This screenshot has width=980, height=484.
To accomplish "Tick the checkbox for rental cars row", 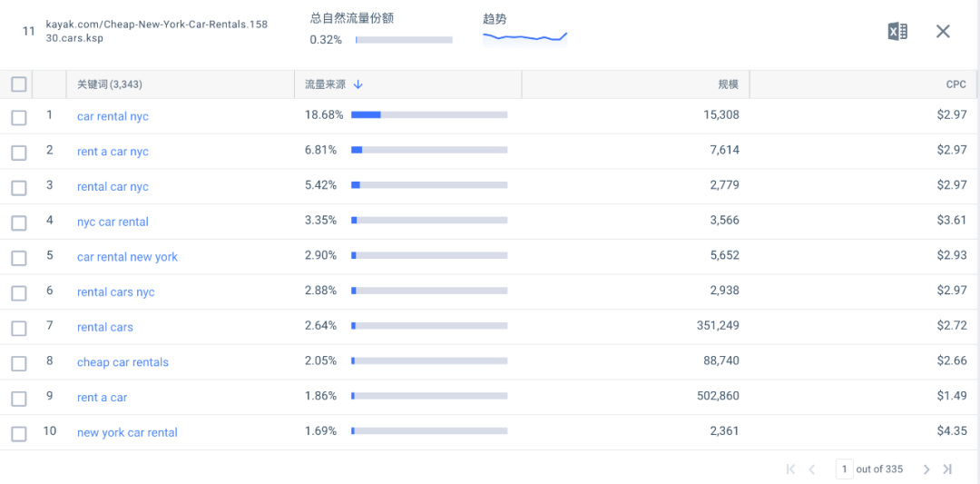I will pos(18,328).
